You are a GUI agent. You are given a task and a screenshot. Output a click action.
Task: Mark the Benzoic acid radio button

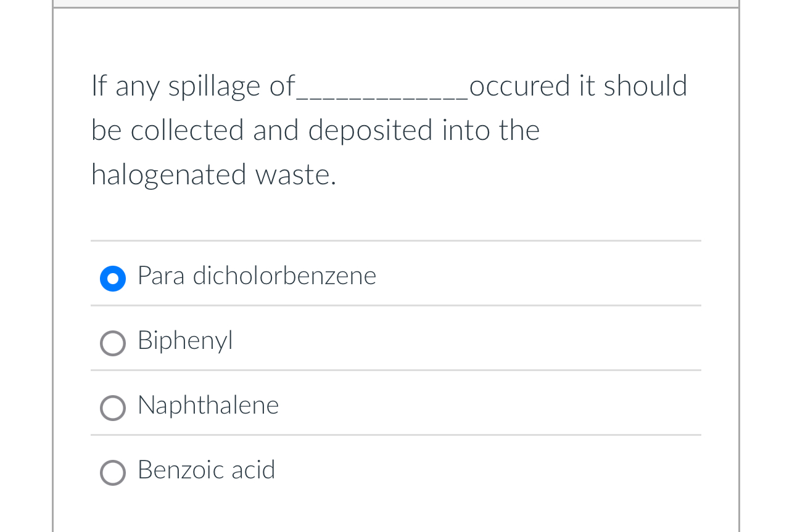tap(113, 473)
